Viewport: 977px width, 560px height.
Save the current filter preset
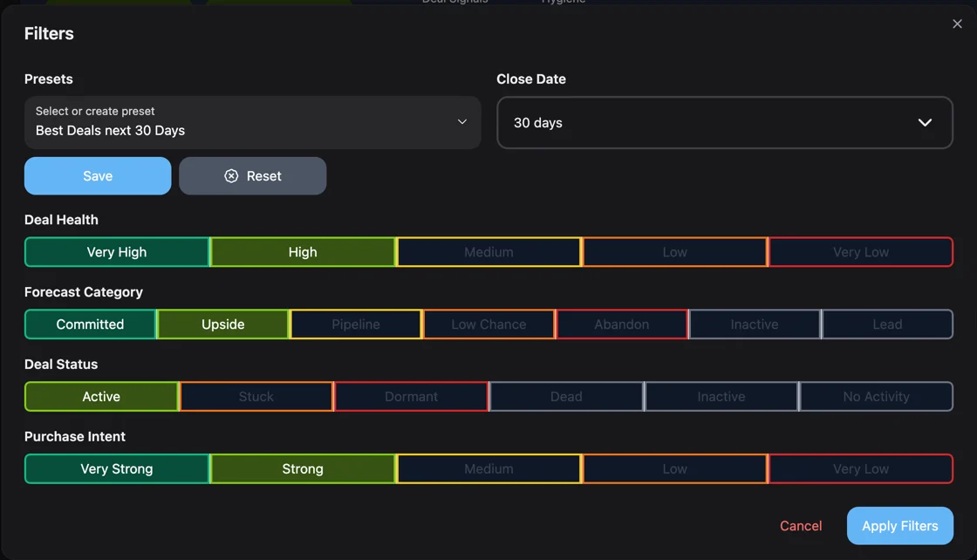97,175
